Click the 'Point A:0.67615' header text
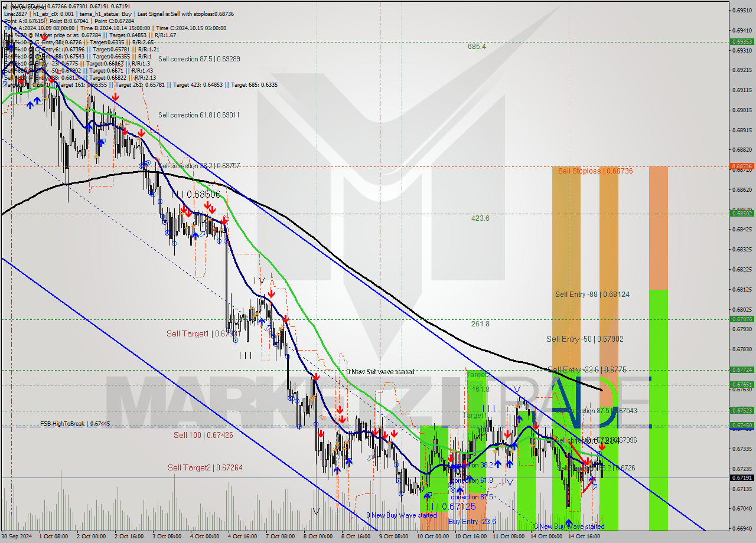Screen dimensions: 756x543 [x=25, y=20]
